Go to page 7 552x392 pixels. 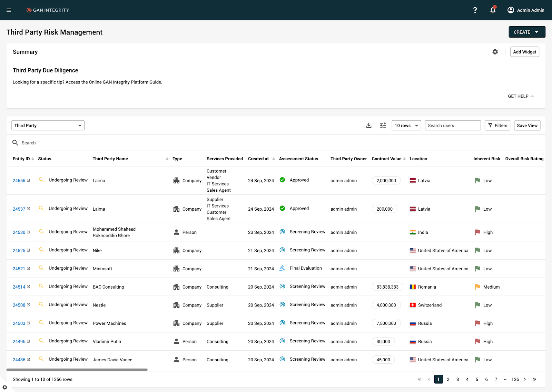coord(496,379)
